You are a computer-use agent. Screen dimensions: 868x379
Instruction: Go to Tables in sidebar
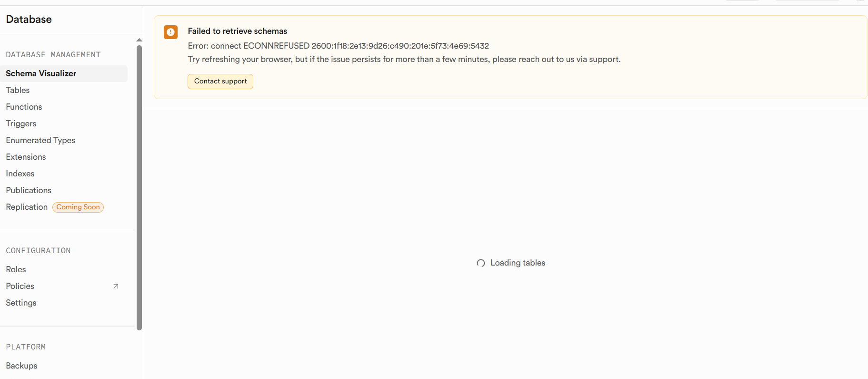(x=18, y=90)
